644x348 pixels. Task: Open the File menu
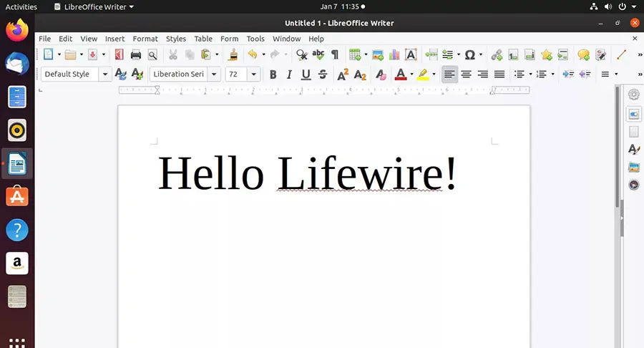tap(45, 39)
